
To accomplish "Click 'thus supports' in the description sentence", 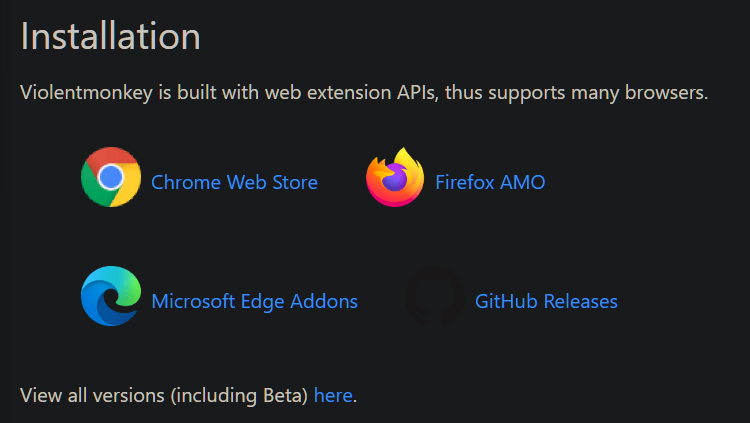I will point(505,92).
